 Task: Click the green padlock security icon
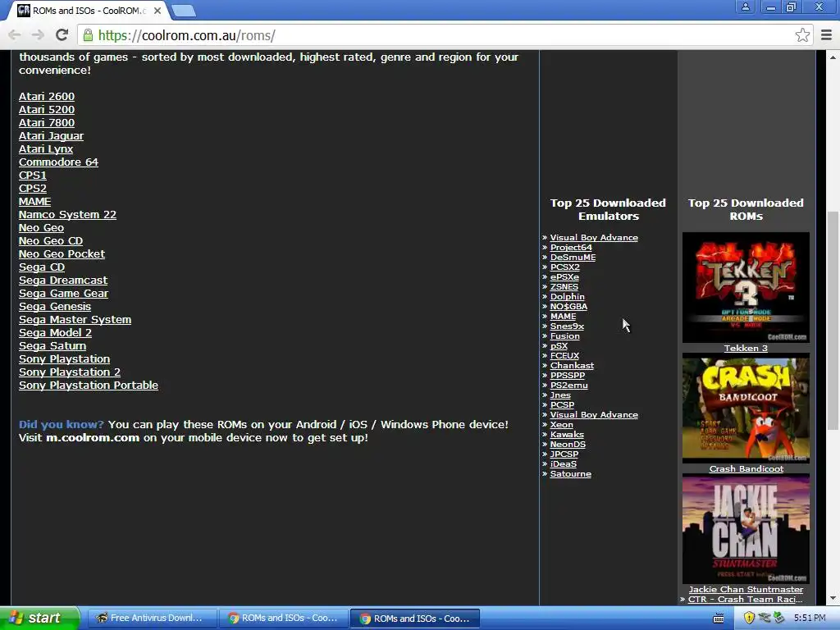88,35
